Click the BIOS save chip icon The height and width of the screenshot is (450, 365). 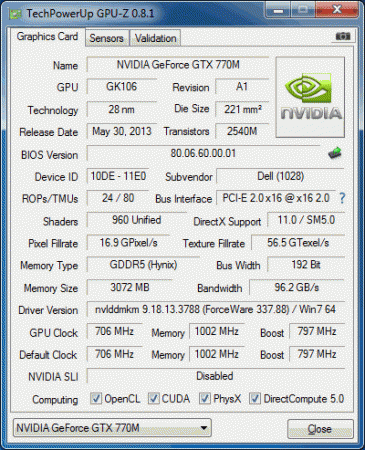pos(335,153)
